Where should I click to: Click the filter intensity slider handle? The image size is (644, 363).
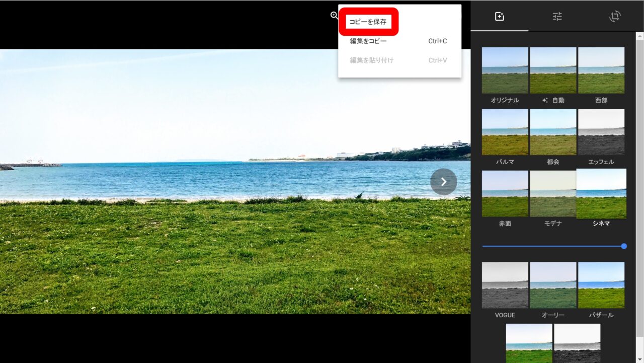(x=624, y=246)
